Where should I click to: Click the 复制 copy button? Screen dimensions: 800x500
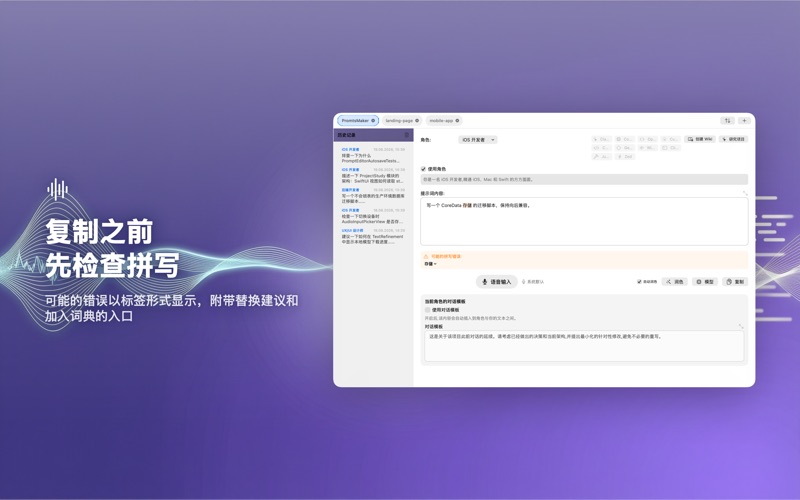pyautogui.click(x=735, y=282)
